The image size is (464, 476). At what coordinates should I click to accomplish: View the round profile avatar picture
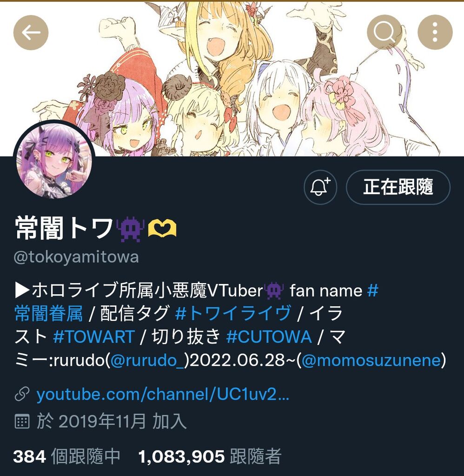click(54, 160)
